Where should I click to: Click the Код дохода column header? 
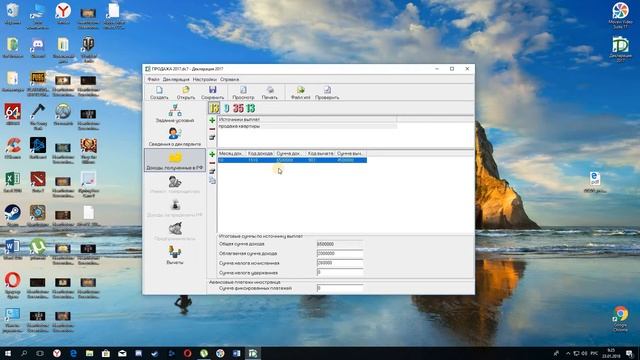260,153
